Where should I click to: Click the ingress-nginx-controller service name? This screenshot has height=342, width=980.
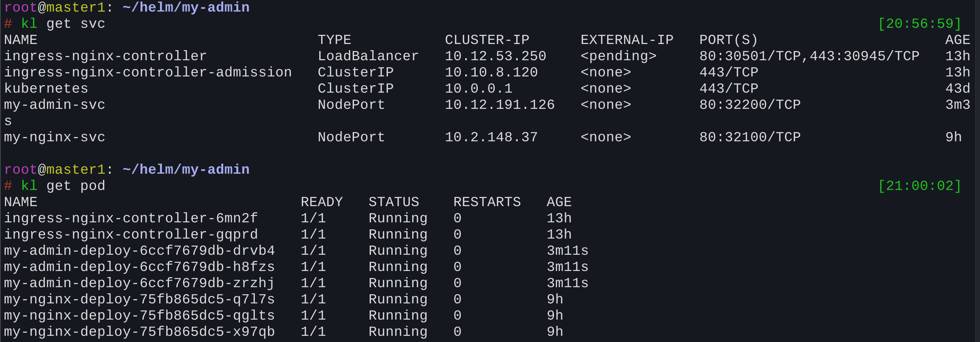click(x=105, y=56)
